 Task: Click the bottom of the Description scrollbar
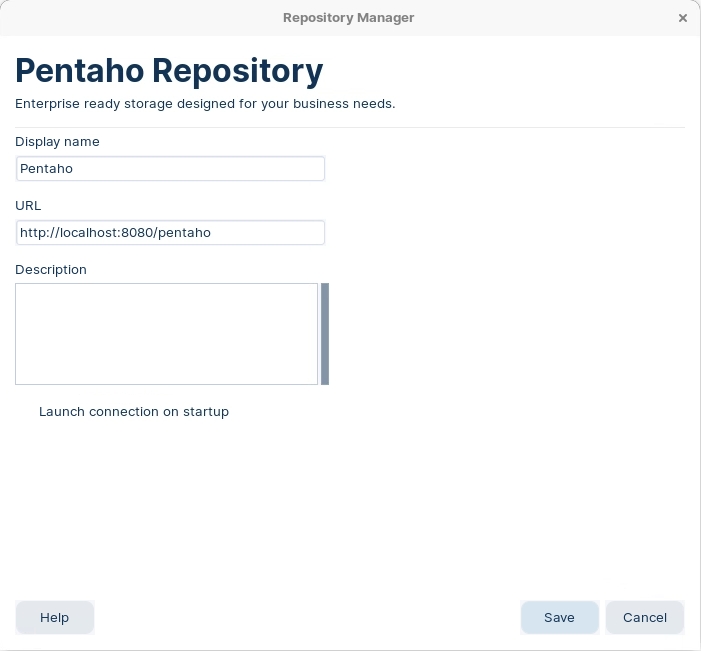[x=325, y=380]
